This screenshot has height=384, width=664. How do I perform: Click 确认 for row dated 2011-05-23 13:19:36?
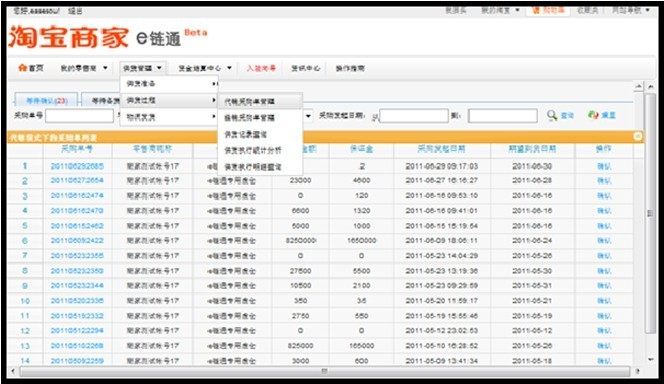click(x=604, y=271)
